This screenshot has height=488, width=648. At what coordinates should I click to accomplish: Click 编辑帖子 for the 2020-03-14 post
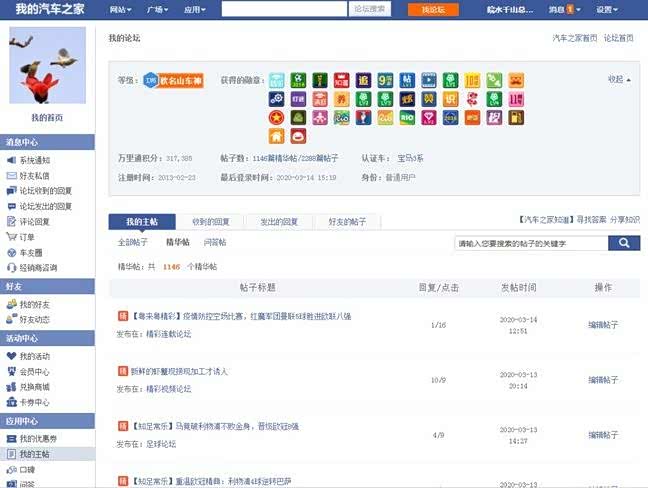coord(603,325)
